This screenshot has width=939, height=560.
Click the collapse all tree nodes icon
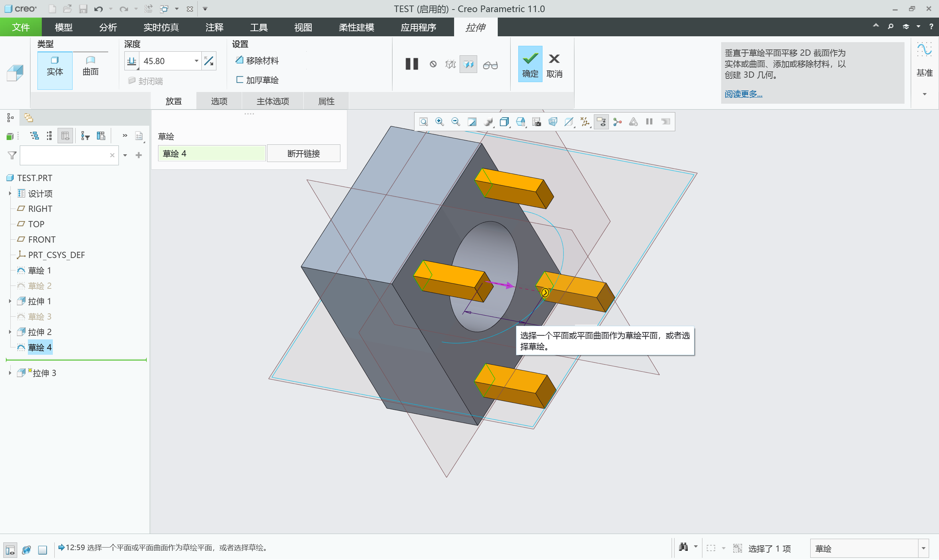(x=50, y=136)
